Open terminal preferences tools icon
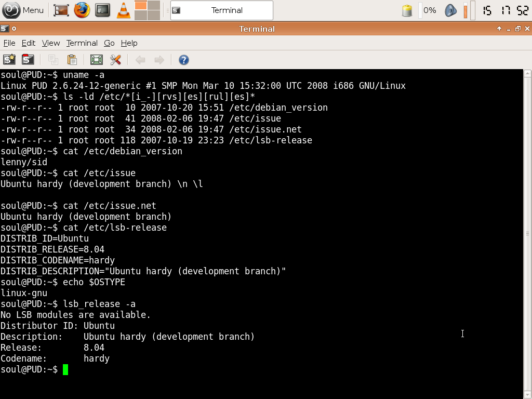Screen dimensions: 532x399 pos(115,60)
